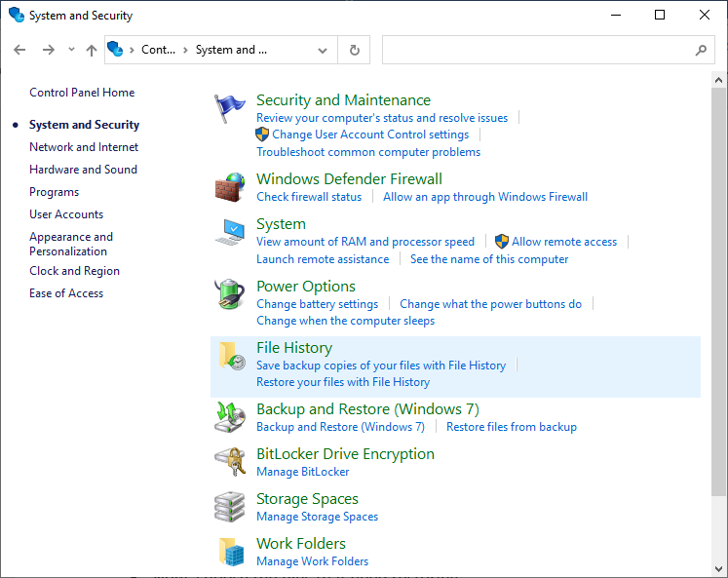Open Manage Work Folders

point(313,561)
